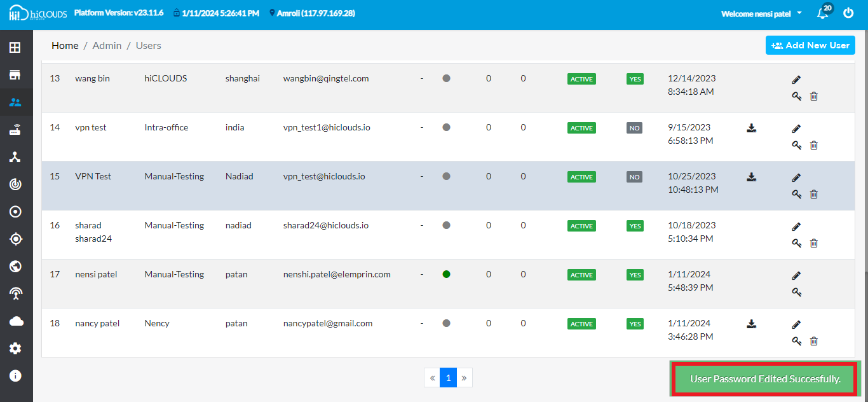
Task: Click shanghai city cell
Action: (x=243, y=78)
